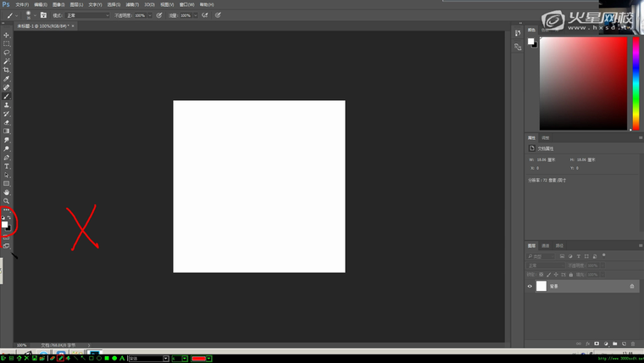Toggle the brush settings panel button
Screen dimensions: 644x363
point(43,15)
